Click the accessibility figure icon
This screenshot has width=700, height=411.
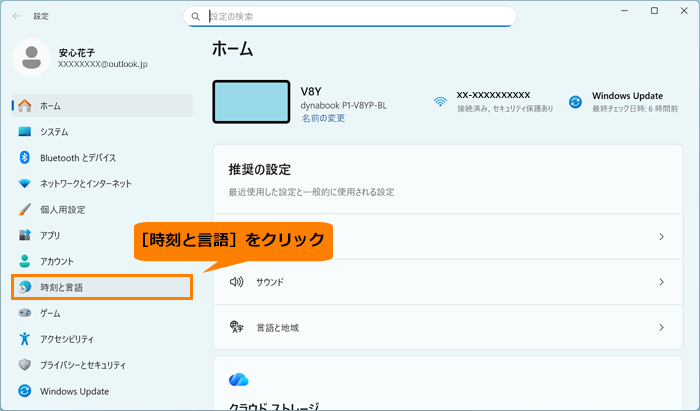point(25,339)
